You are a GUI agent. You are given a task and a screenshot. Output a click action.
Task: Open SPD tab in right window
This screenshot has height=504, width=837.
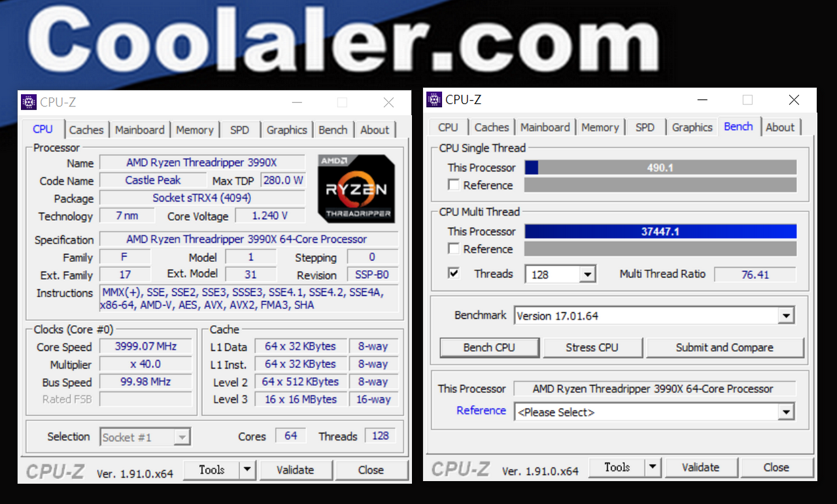tap(645, 127)
